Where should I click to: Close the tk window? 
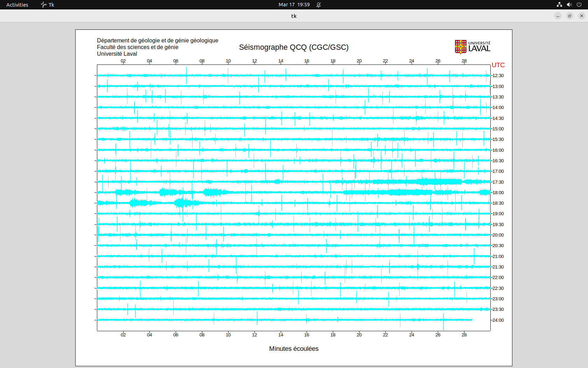pos(582,16)
